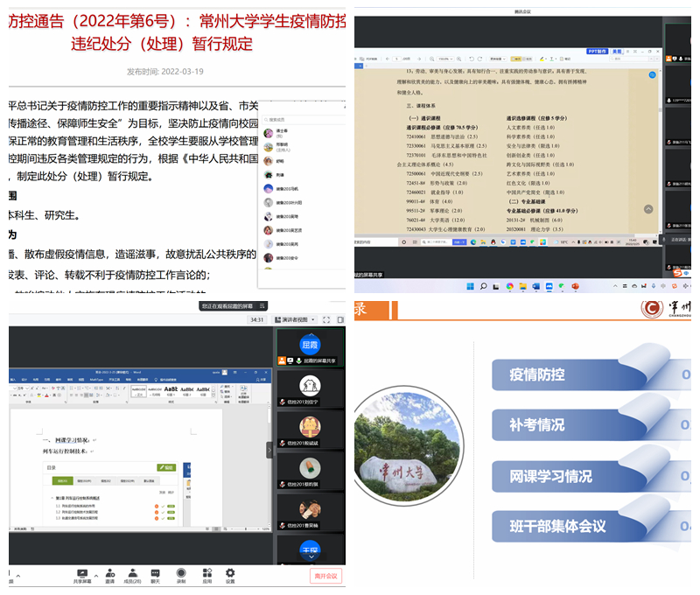
Task: Click the PPT制作 button
Action: pyautogui.click(x=598, y=52)
